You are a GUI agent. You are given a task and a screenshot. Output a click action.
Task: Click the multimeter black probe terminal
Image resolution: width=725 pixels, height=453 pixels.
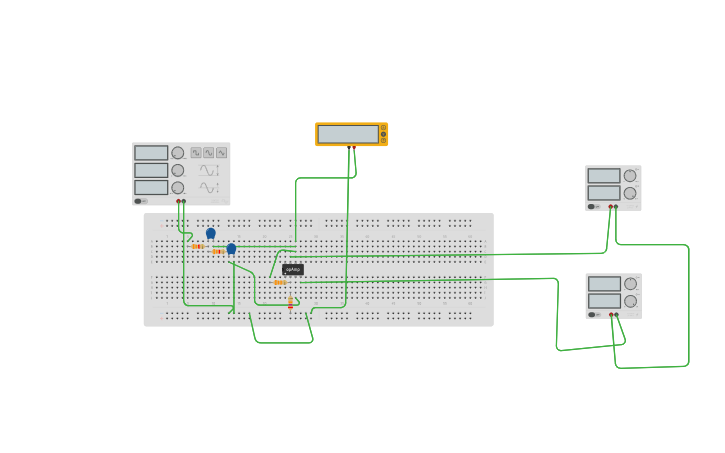[349, 147]
